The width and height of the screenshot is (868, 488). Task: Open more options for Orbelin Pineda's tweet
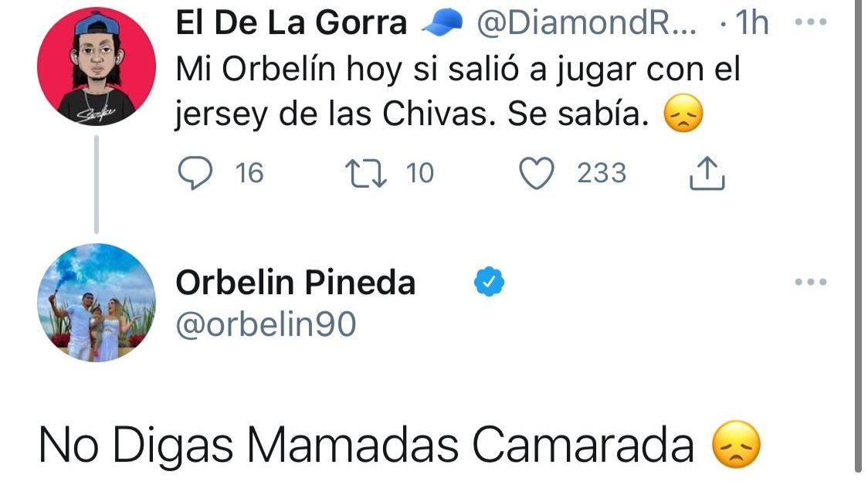(x=810, y=282)
